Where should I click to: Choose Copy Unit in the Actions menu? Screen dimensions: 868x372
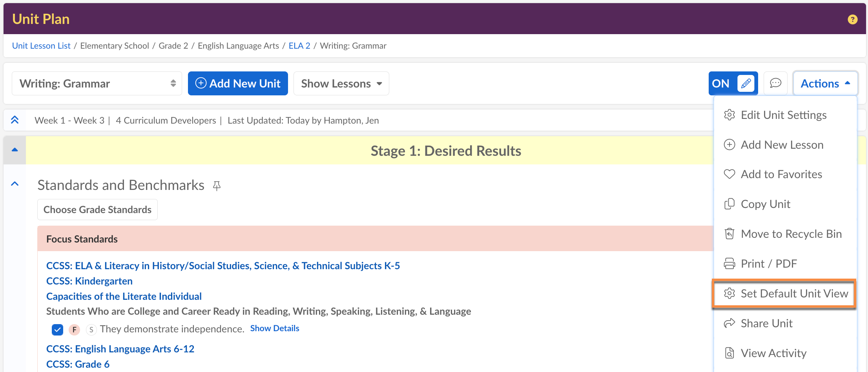(x=765, y=204)
